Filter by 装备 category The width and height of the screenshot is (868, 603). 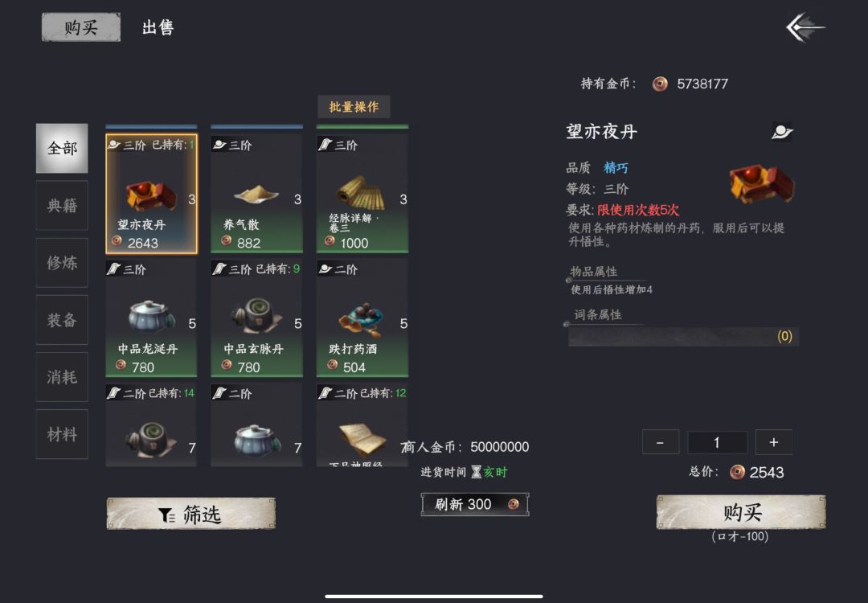[x=62, y=319]
